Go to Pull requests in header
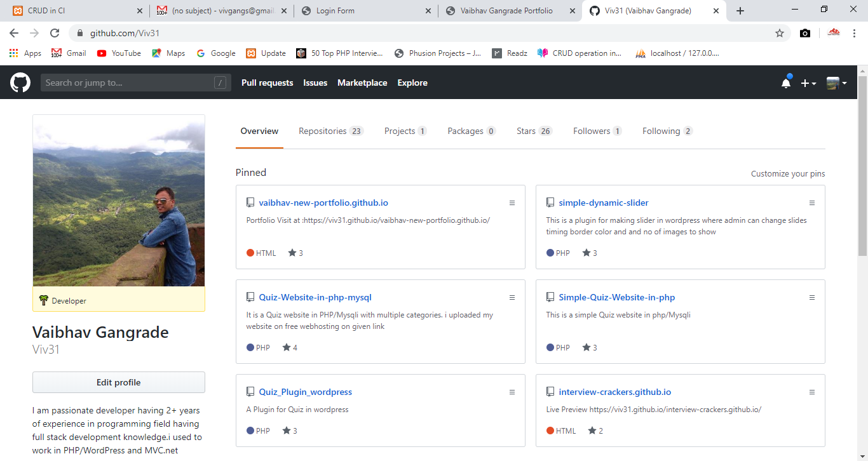The image size is (868, 461). pyautogui.click(x=267, y=83)
